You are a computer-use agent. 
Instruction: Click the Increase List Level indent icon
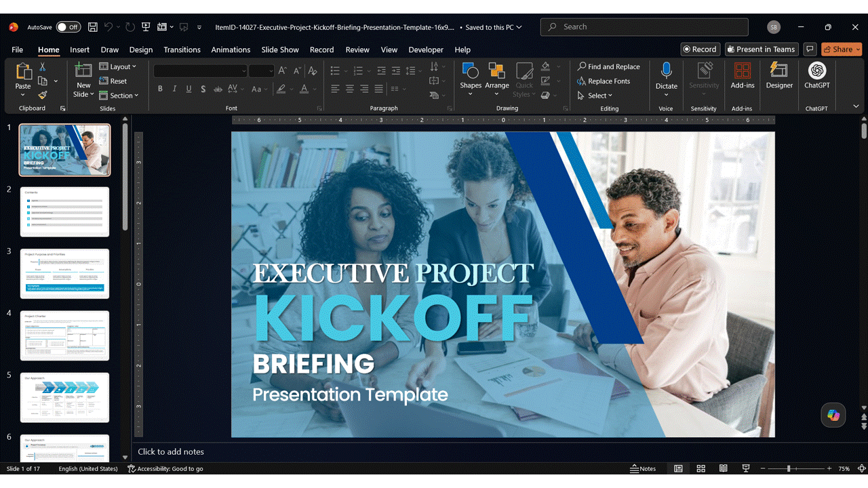(x=396, y=70)
